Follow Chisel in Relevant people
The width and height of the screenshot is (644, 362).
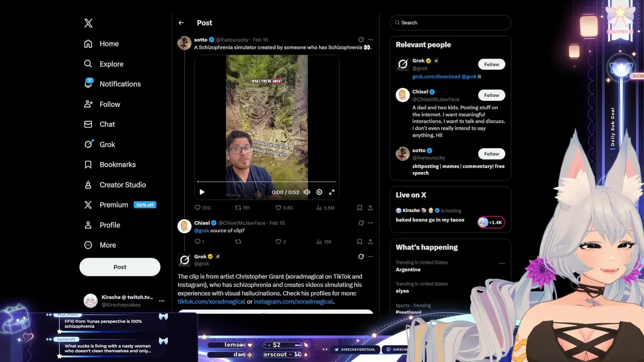(x=492, y=95)
